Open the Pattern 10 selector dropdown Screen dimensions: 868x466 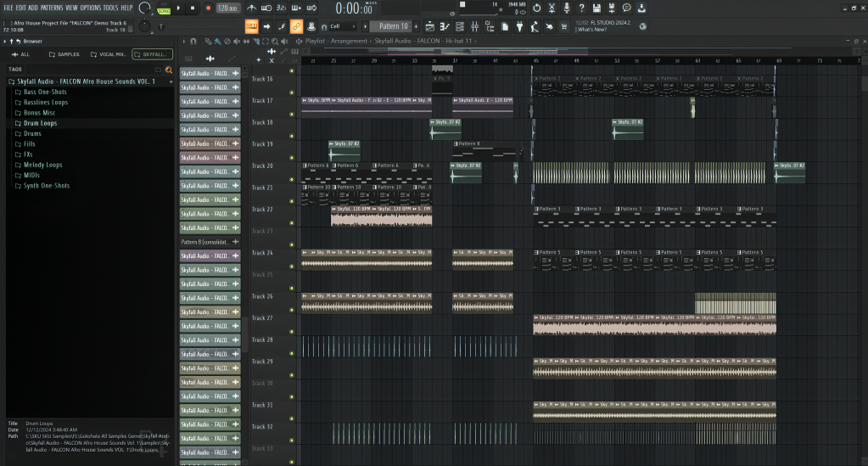(x=393, y=26)
